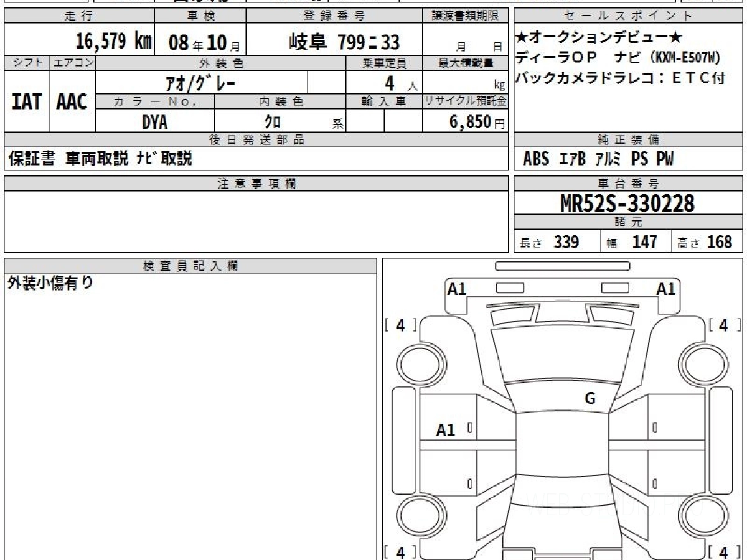This screenshot has height=560, width=747.
Task: Select the [4] tire rating at the diagram's upper right
Action: coord(724,325)
